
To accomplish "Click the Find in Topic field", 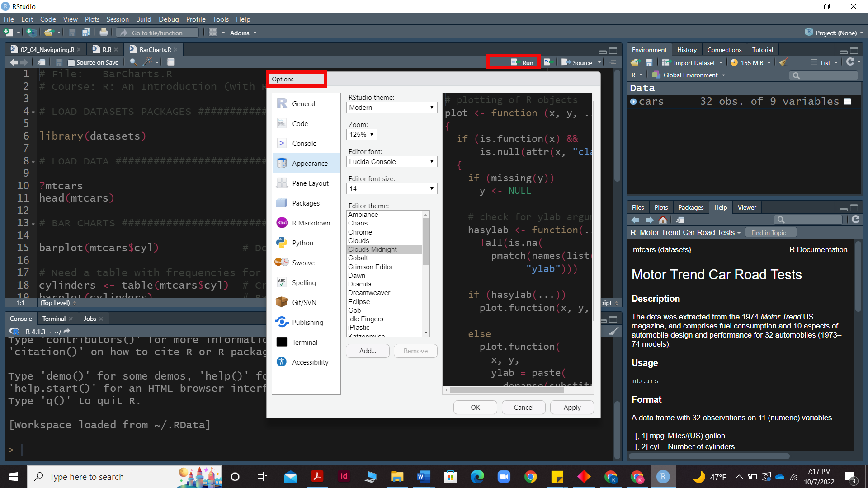I will coord(770,233).
